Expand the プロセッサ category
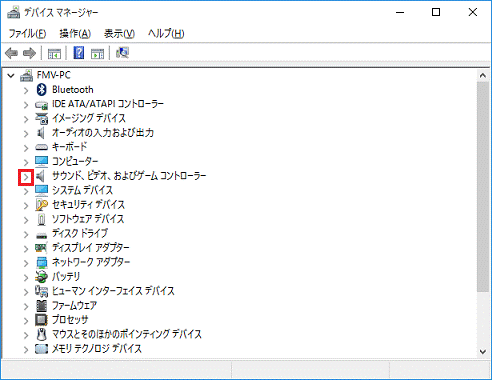This screenshot has height=380, width=492. click(26, 321)
